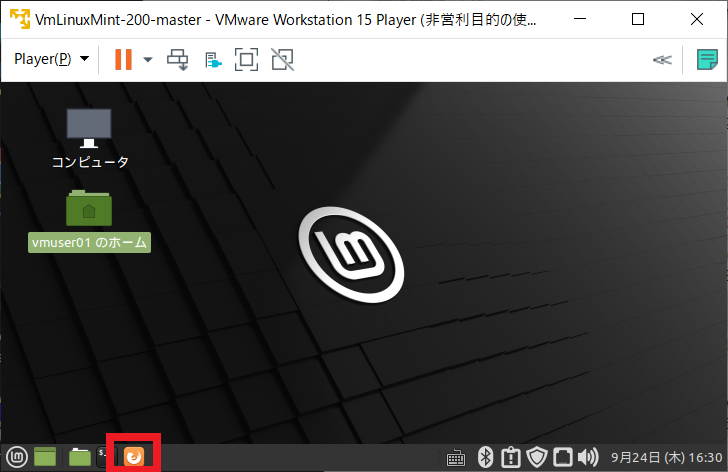This screenshot has height=472, width=728.
Task: Click the label 'vmuser01 のホーム'
Action: 89,243
